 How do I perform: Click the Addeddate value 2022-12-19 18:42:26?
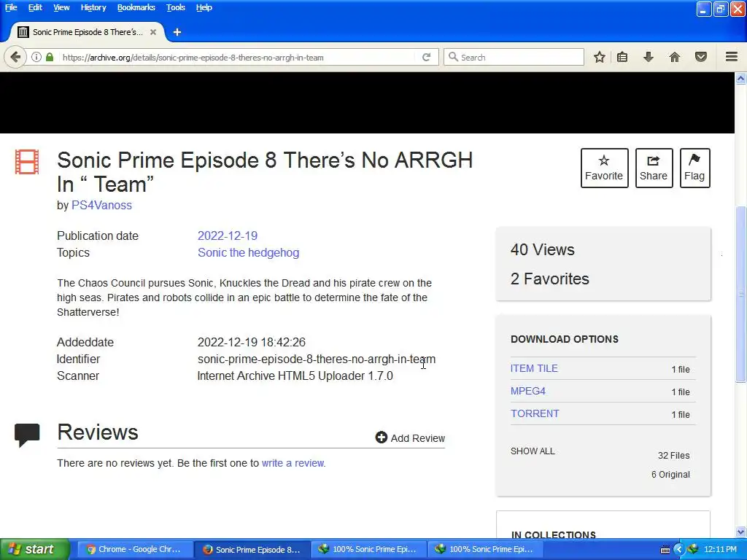click(252, 342)
